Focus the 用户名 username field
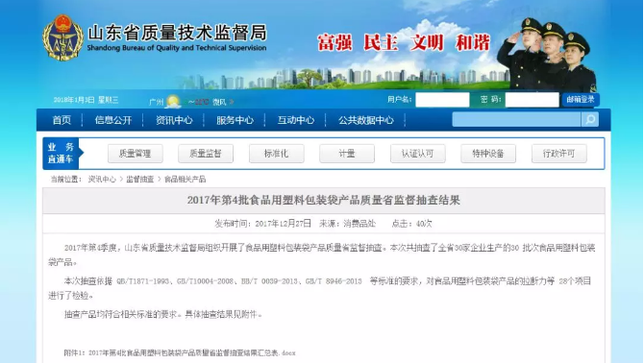Viewport: 644px width, 363px height. click(x=442, y=100)
